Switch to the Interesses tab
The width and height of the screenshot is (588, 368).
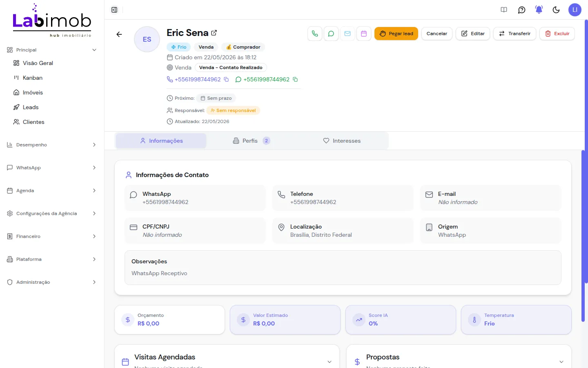[342, 141]
